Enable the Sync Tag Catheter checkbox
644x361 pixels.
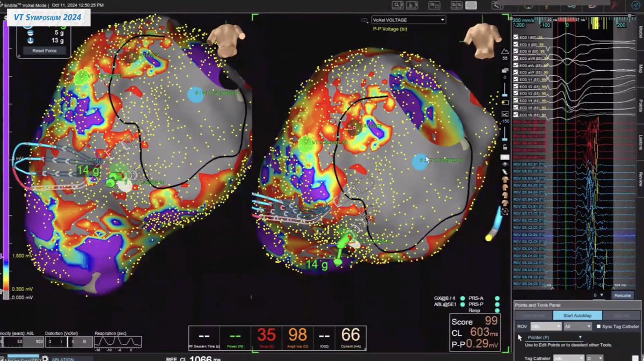599,327
